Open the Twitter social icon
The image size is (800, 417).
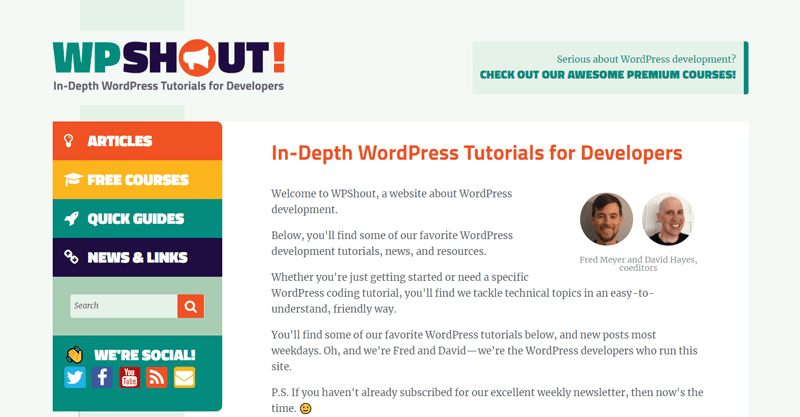[x=75, y=378]
